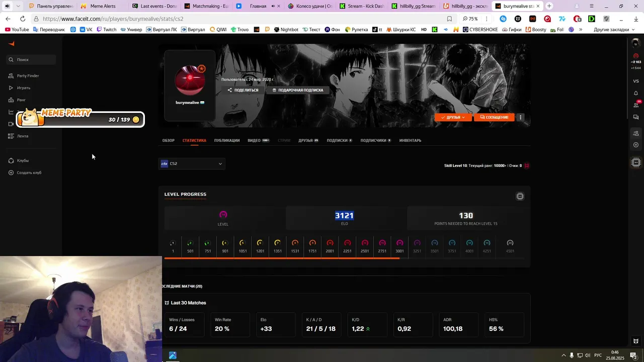Reload the page with refresh icon
644x362 pixels.
pos(22,19)
